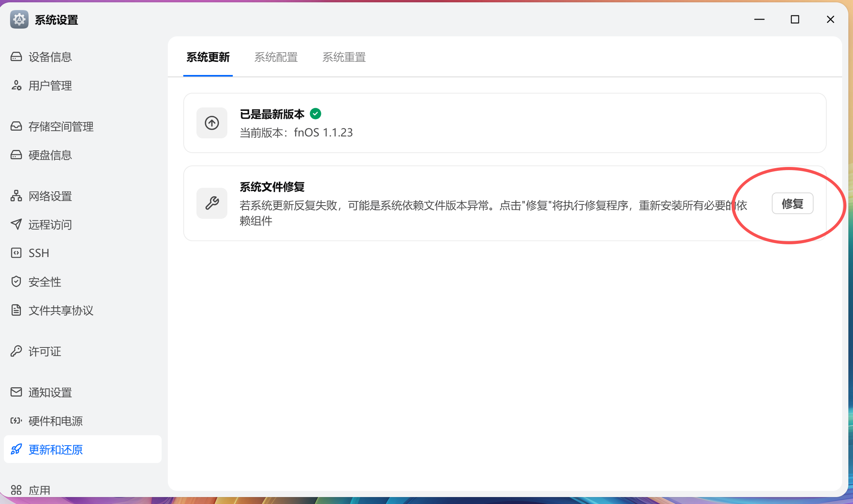Image resolution: width=853 pixels, height=504 pixels.
Task: Open 设备信息 in the sidebar
Action: pos(49,57)
